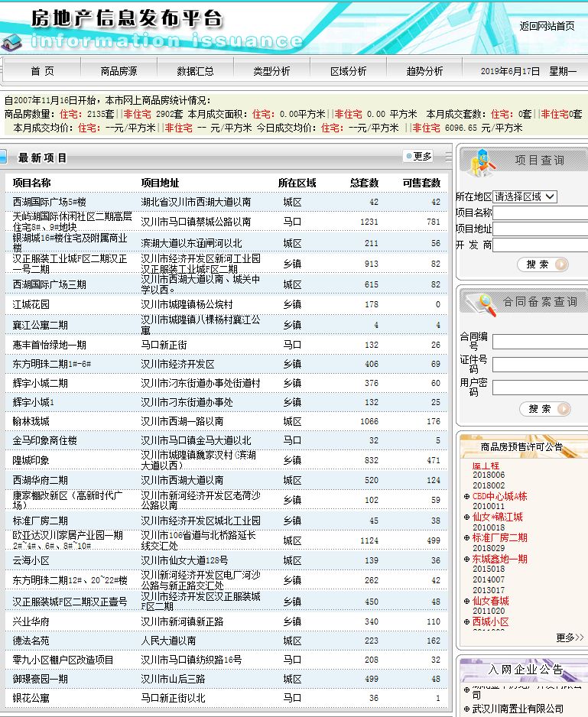Image resolution: width=588 pixels, height=717 pixels.
Task: Click permit number 2015018
Action: pyautogui.click(x=489, y=569)
